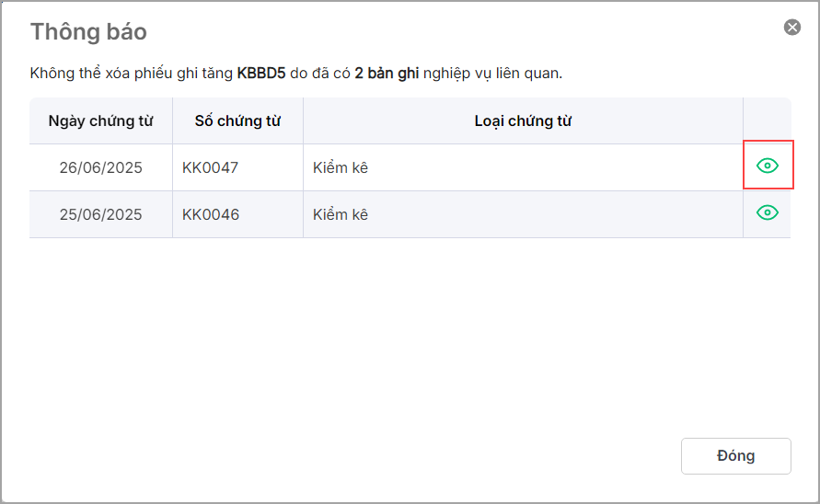Viewport: 820px width, 504px height.
Task: Click voucher number KK0046
Action: 211,214
